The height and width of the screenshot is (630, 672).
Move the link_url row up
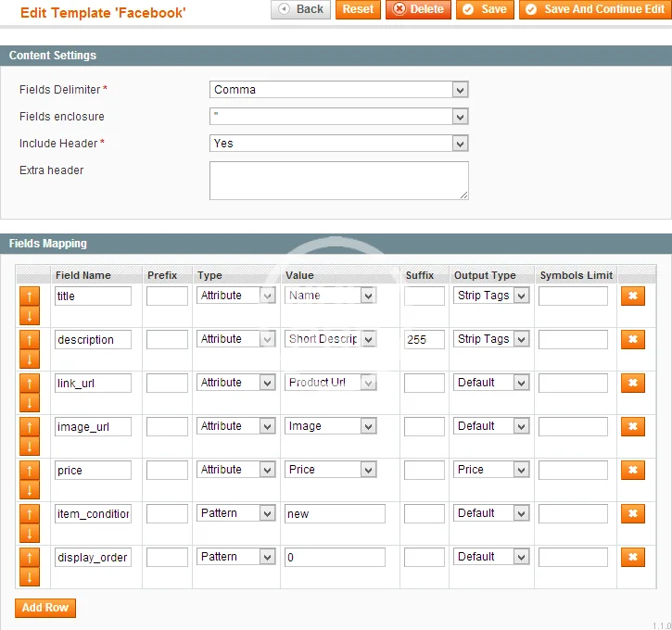(x=29, y=383)
